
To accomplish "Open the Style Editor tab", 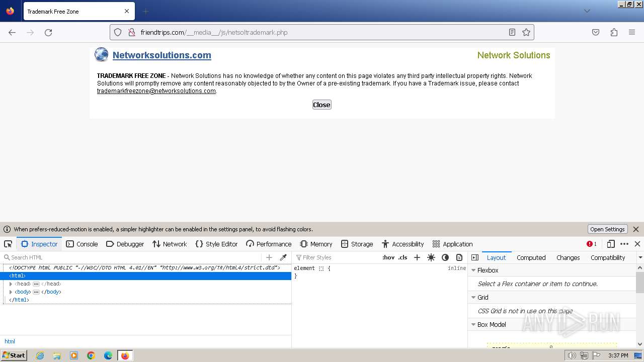I will pyautogui.click(x=216, y=244).
